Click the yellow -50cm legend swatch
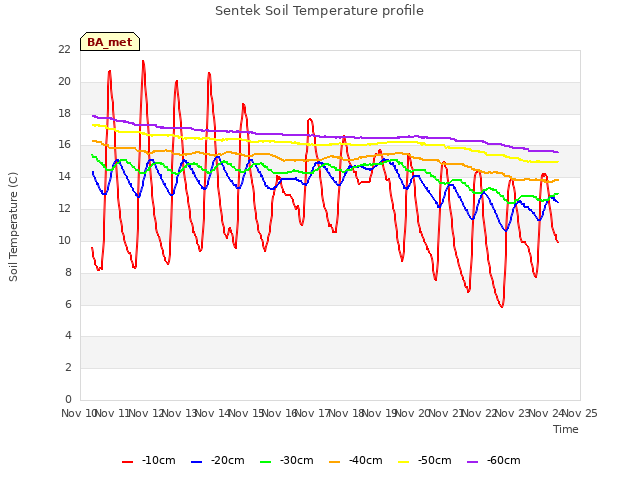Screen dimensions: 640x480 (x=403, y=462)
